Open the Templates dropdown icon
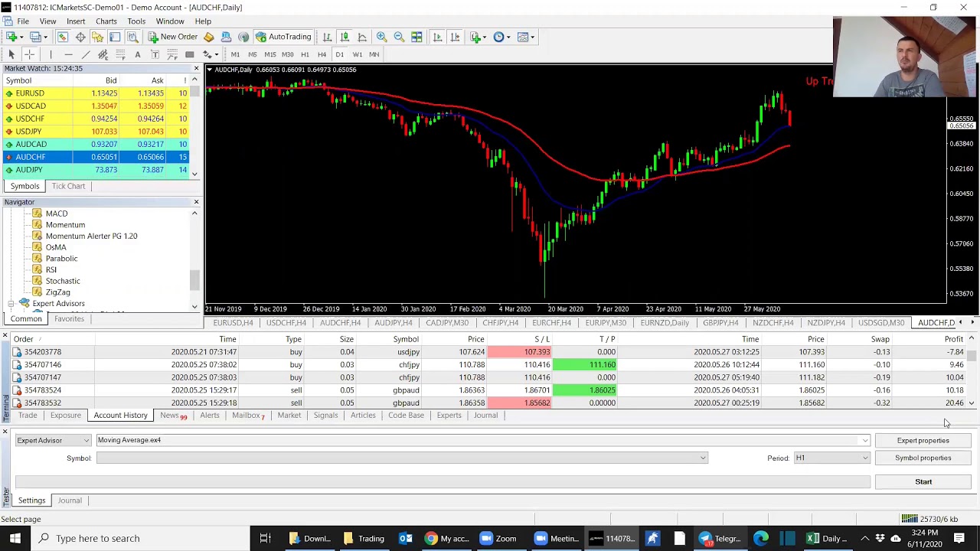Image resolution: width=980 pixels, height=551 pixels. point(525,37)
